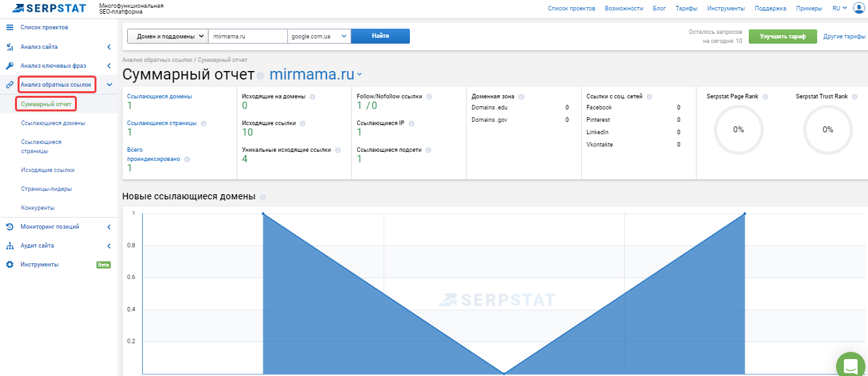Open Страницы-лидеры in the sidebar
868x376 pixels.
[x=46, y=189]
